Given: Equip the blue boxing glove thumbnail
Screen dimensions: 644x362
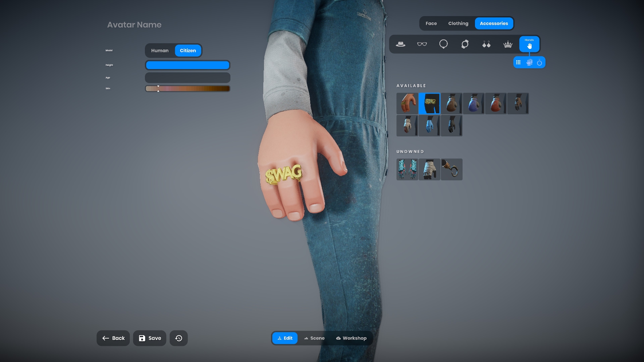Looking at the screenshot, I should click(473, 104).
